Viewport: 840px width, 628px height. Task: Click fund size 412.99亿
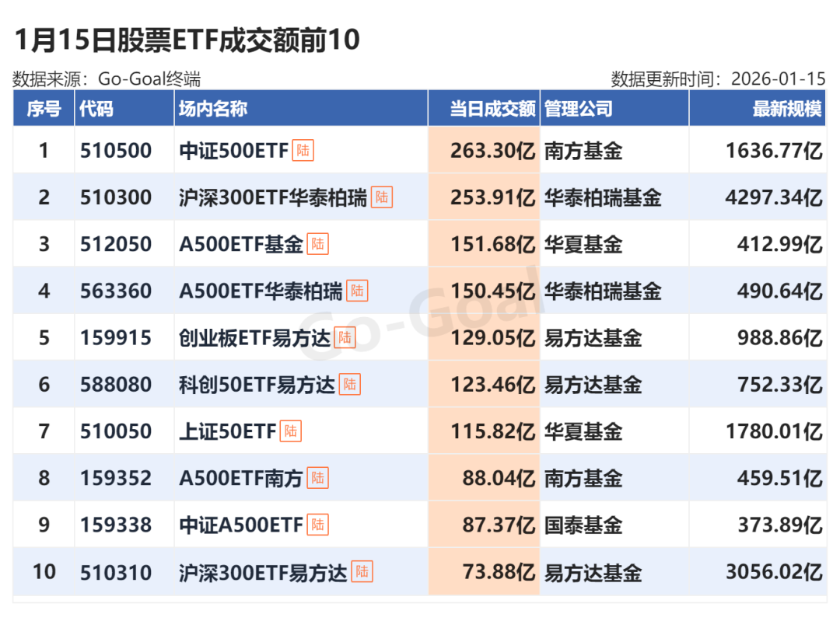point(780,245)
